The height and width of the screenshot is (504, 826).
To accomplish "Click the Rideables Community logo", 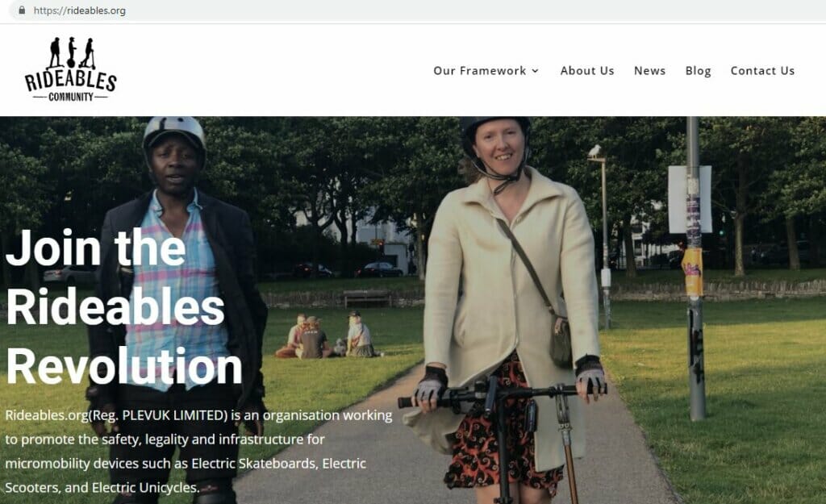I will (71, 69).
